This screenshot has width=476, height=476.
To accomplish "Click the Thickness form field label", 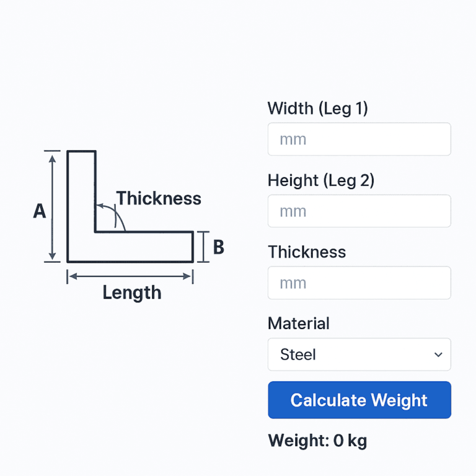I will click(x=307, y=252).
